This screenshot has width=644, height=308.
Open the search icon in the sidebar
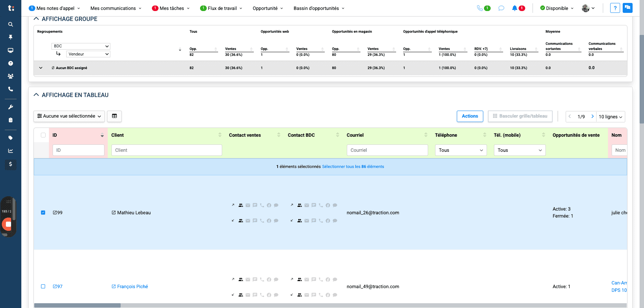click(11, 24)
